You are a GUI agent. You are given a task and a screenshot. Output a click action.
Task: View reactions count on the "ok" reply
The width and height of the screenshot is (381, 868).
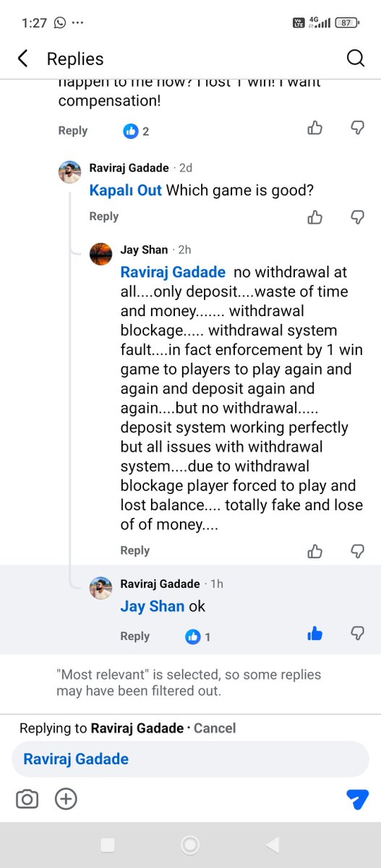(x=198, y=637)
